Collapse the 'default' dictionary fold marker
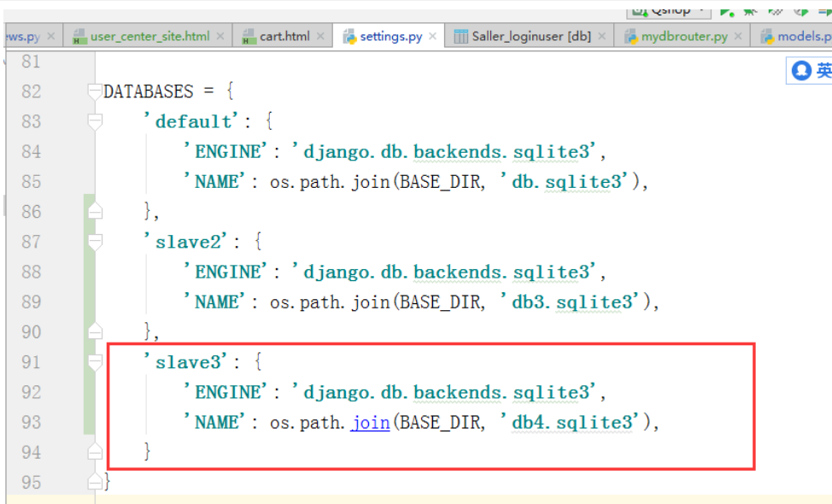Screen dimensions: 832x504 [x=95, y=121]
